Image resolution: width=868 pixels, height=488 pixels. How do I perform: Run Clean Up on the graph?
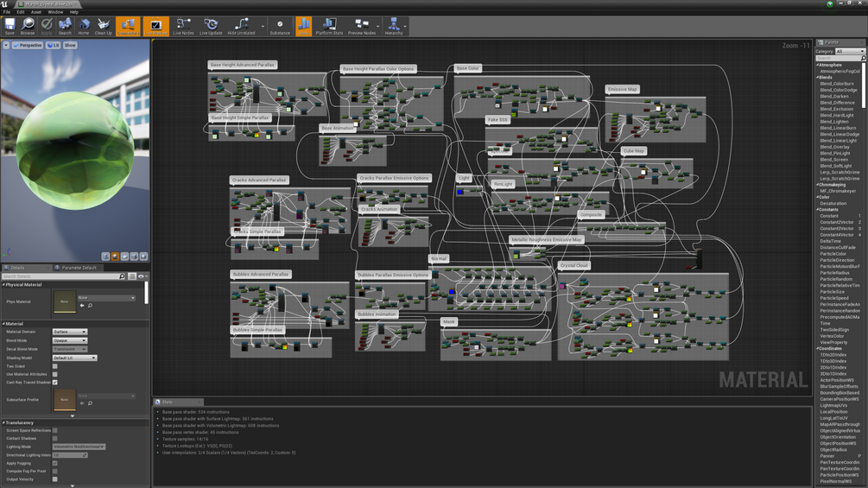click(103, 26)
